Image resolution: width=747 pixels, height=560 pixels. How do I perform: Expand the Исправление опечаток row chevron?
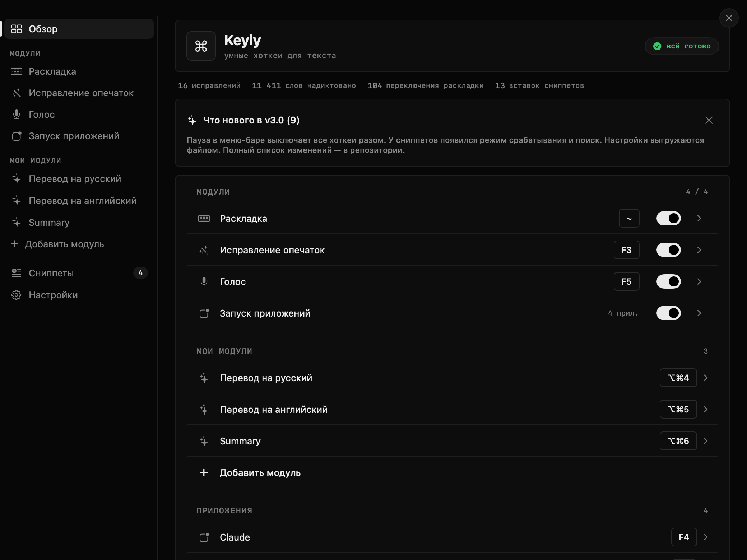tap(699, 250)
